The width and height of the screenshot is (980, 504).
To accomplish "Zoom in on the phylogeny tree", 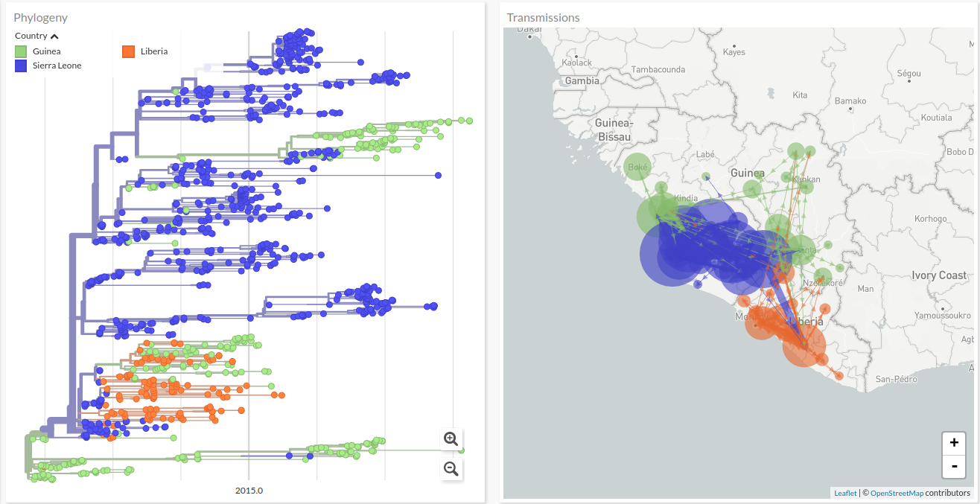I will click(451, 438).
